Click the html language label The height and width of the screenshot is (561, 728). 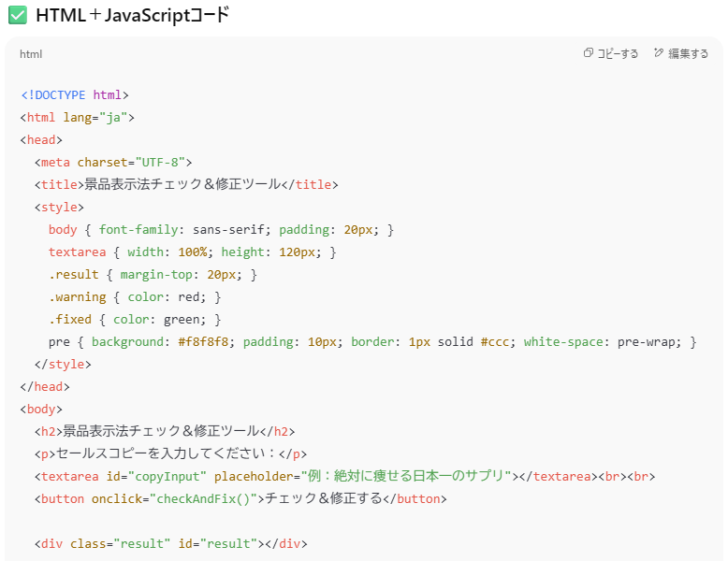[x=31, y=54]
